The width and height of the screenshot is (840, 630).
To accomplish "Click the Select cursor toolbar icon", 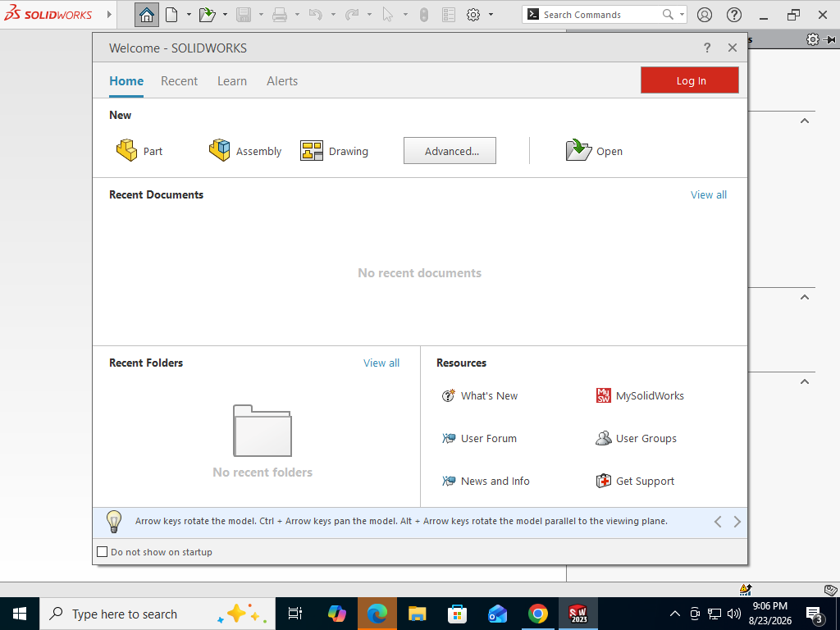I will point(388,15).
